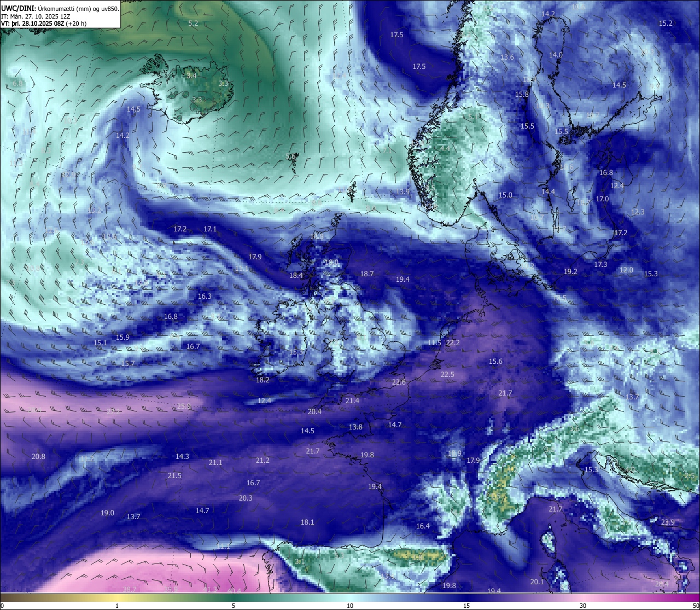Click the map value '22.5'

[x=447, y=375]
